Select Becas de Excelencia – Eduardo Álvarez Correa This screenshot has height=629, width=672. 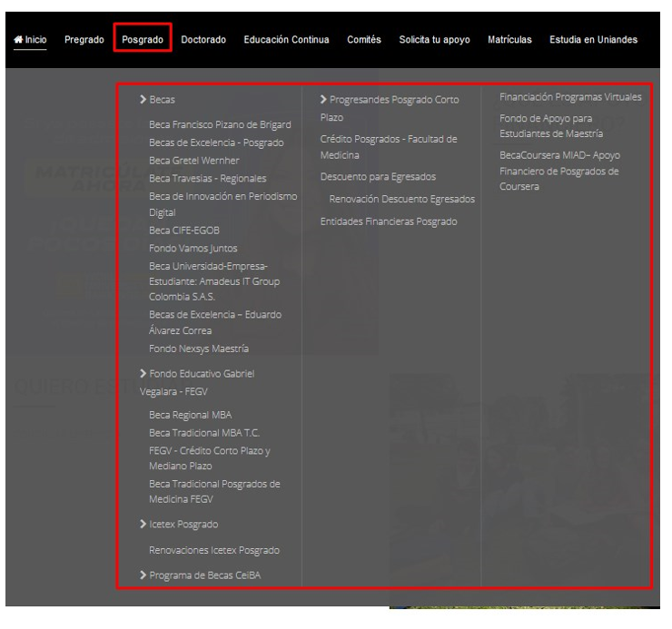[215, 322]
